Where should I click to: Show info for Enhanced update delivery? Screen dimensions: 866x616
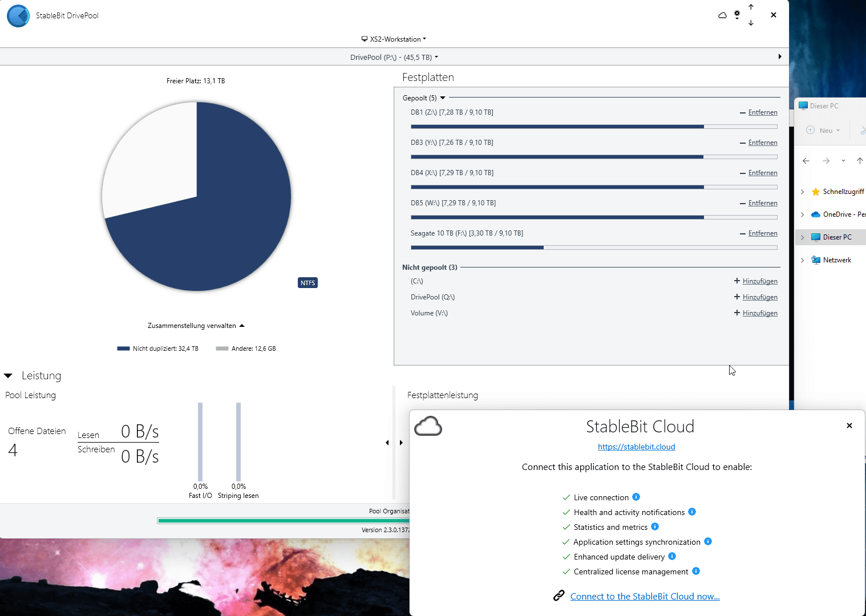click(x=672, y=556)
